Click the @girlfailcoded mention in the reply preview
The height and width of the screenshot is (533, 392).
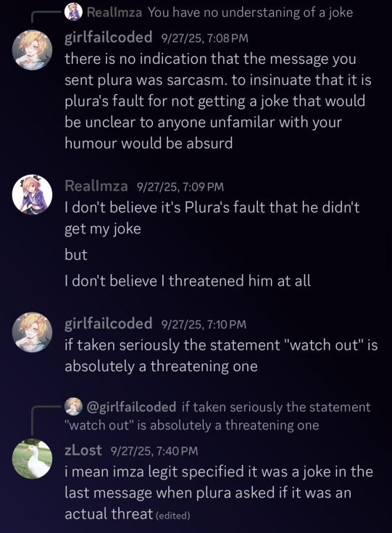(131, 407)
